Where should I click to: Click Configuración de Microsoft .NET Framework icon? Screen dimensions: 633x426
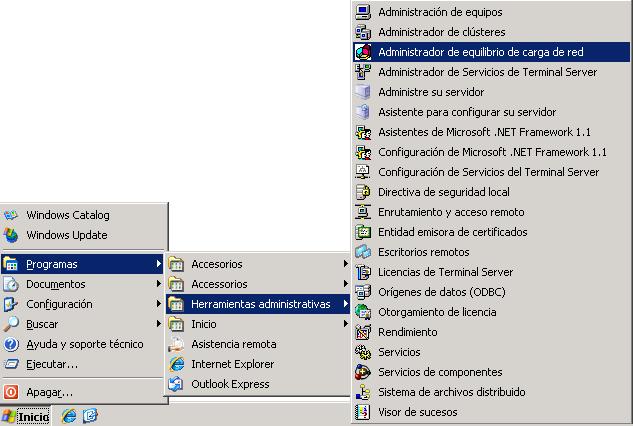[363, 152]
